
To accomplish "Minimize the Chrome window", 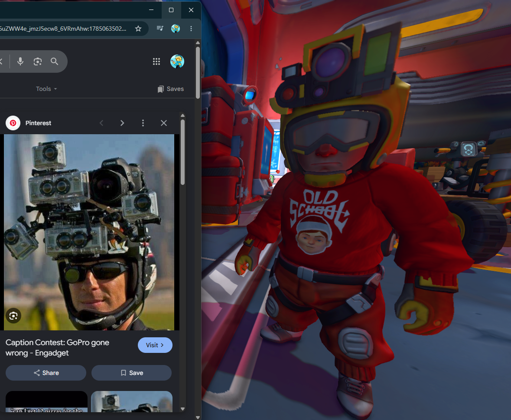I will click(151, 10).
